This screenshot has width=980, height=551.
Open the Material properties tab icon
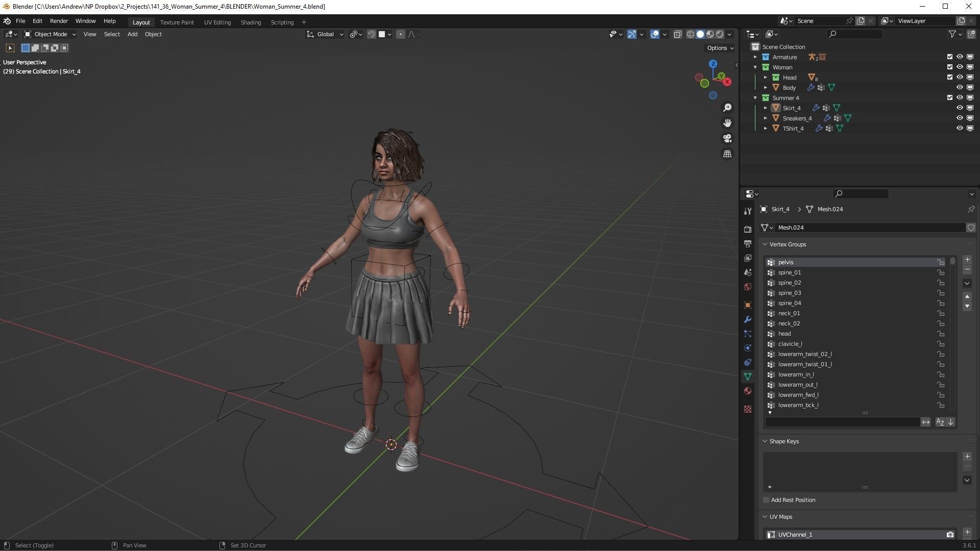click(748, 391)
